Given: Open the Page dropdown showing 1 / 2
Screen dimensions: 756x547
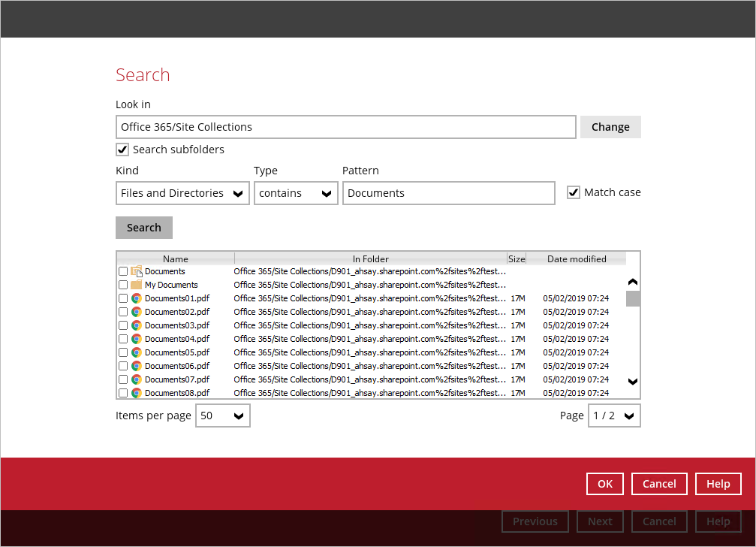Looking at the screenshot, I should (614, 416).
